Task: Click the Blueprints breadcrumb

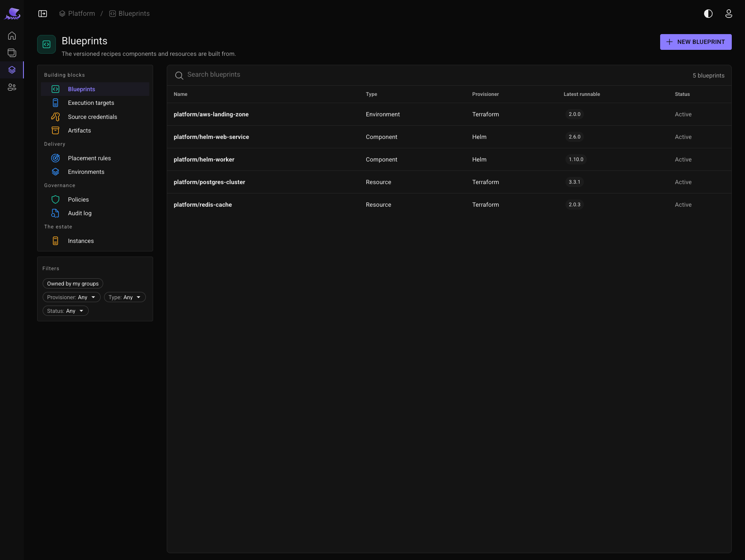Action: click(x=130, y=14)
